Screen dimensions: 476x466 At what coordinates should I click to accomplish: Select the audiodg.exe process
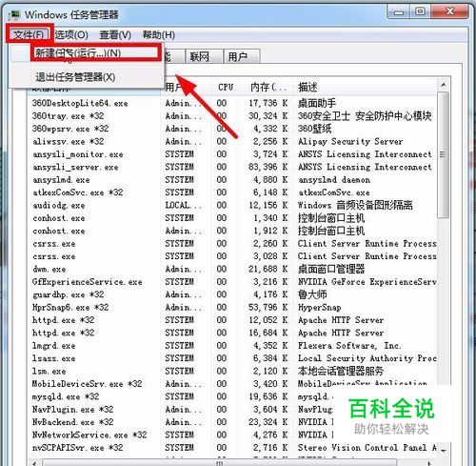(58, 205)
